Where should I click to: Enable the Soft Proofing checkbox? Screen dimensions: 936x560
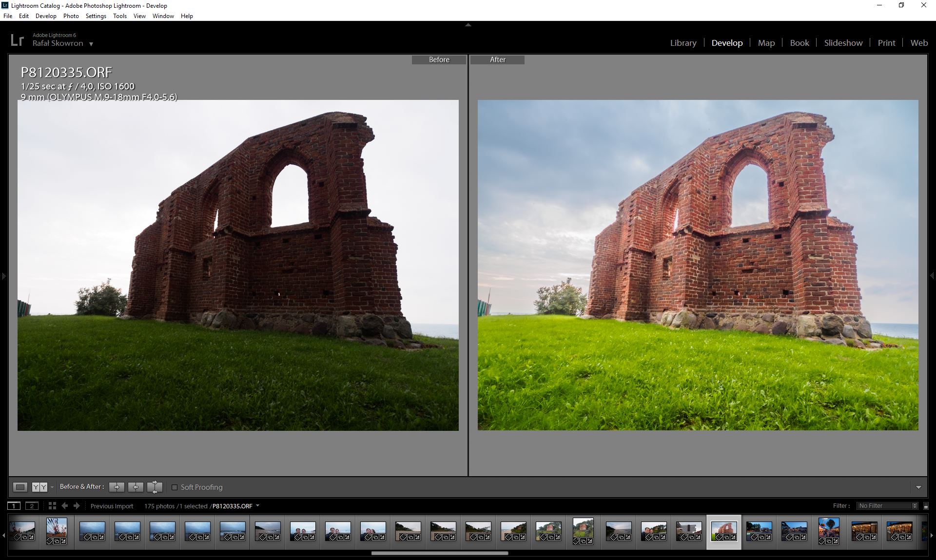(175, 487)
